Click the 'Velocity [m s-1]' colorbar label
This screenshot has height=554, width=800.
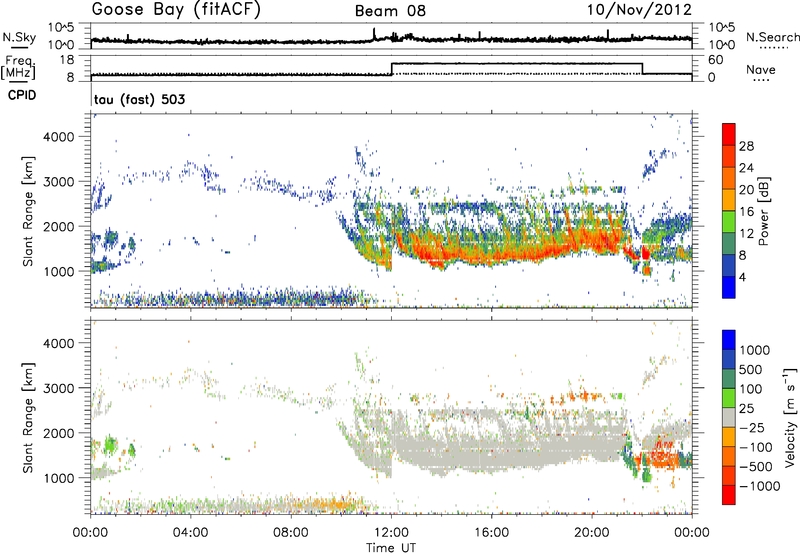[x=790, y=416]
